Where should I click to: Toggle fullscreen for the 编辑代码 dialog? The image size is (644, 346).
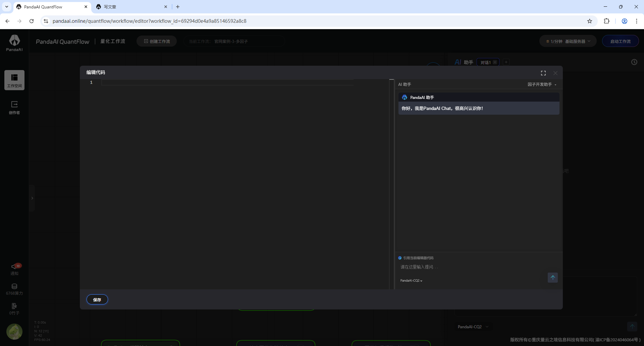543,73
